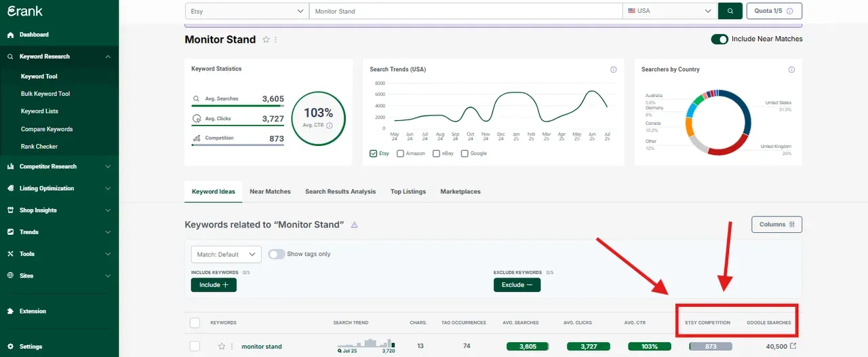Open Keyword Tool in sidebar
868x357 pixels.
pyautogui.click(x=39, y=77)
